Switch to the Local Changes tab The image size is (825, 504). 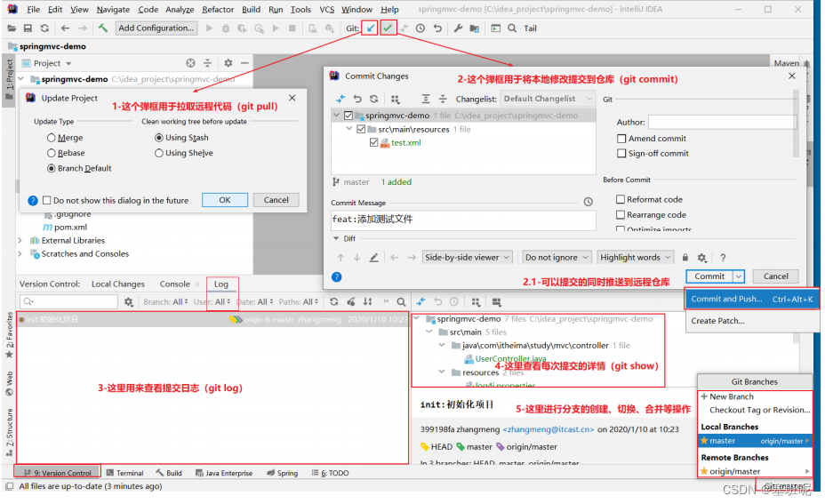118,284
